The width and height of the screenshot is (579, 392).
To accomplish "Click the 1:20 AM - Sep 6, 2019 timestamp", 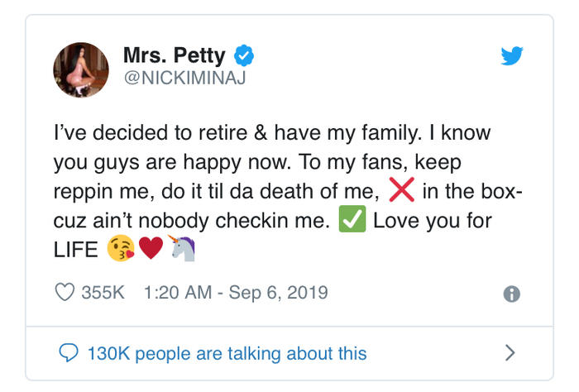I will (235, 293).
